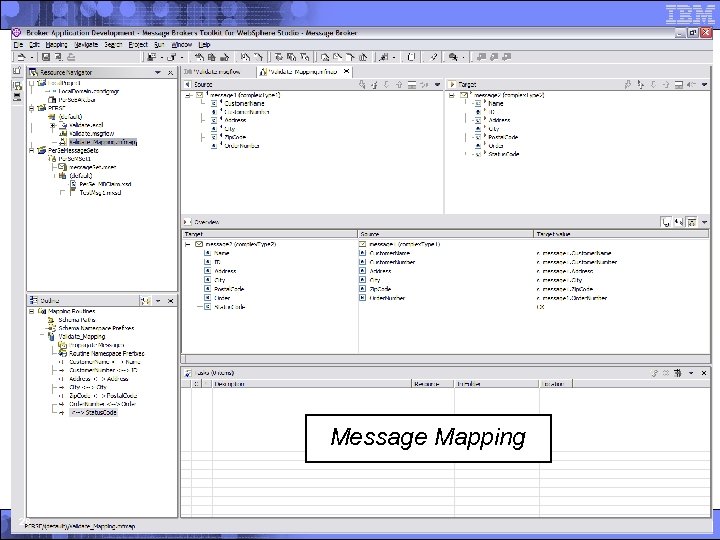Collapse Mapping Routines node in Outline
Screen dimensions: 720x540
pyautogui.click(x=32, y=311)
